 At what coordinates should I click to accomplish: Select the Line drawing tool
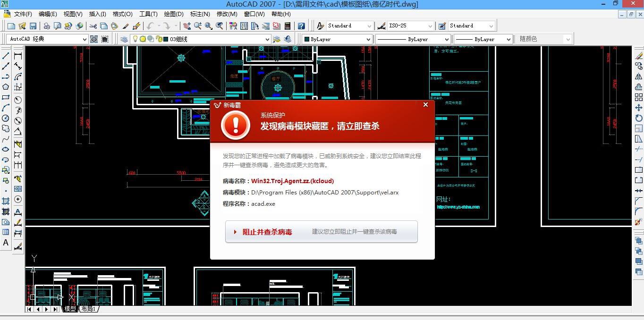click(x=6, y=56)
